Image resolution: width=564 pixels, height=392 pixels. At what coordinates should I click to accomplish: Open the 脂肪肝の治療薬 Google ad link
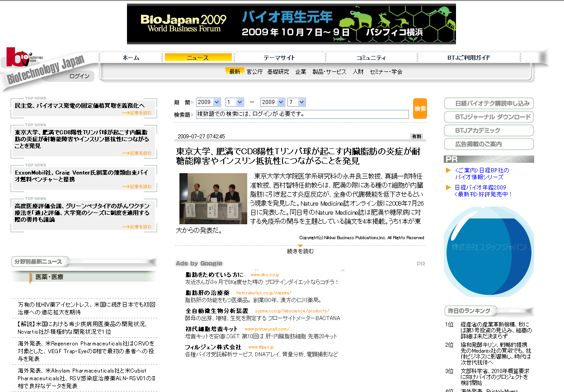pos(207,293)
